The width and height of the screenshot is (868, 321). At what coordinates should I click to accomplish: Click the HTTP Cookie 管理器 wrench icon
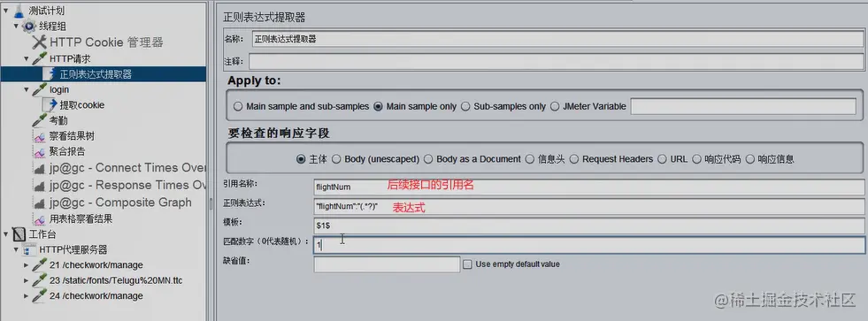coord(39,42)
